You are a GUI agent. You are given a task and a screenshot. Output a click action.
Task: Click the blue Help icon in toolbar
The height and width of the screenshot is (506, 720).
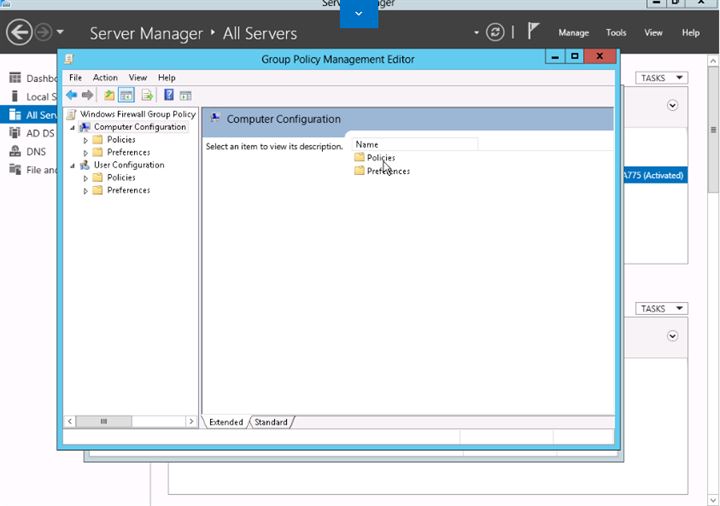(169, 95)
